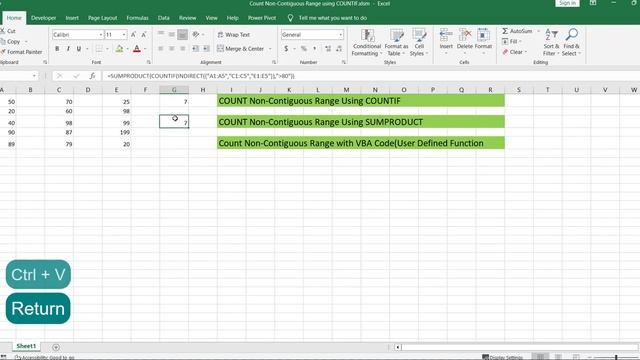Screen dimensions: 640x360
Task: Click the Sign in button
Action: click(x=567, y=3)
